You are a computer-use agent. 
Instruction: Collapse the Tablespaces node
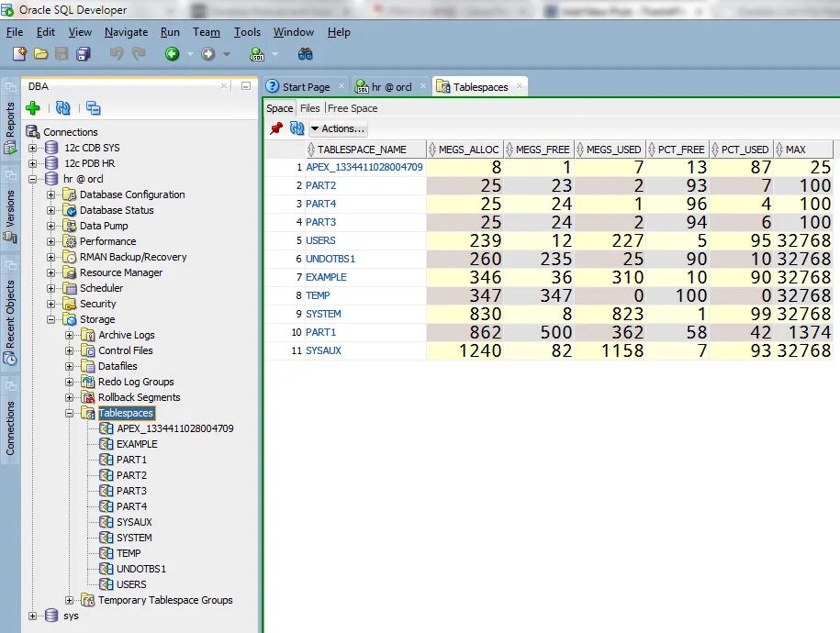tap(69, 414)
